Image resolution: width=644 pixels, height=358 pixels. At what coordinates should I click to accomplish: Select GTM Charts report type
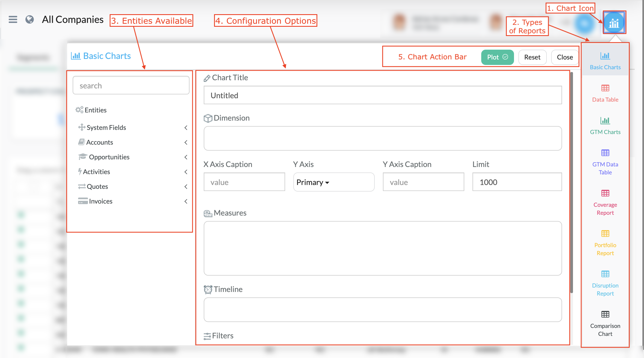tap(605, 126)
